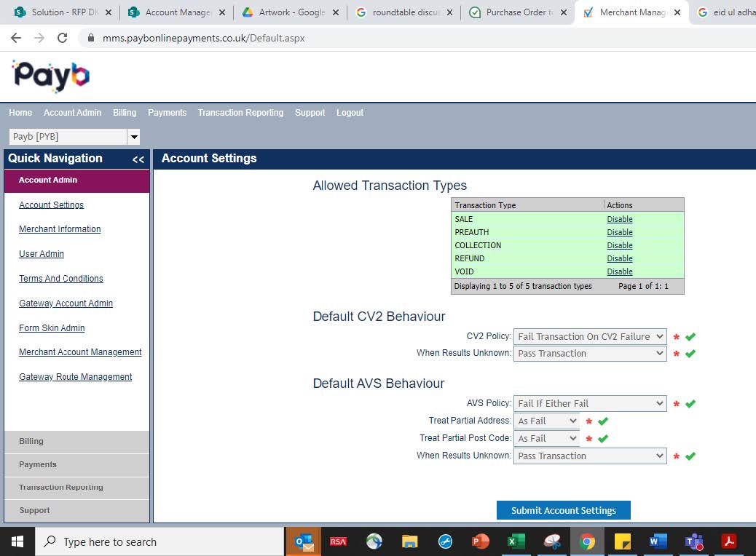Open Excel from the taskbar
The image size is (756, 556).
point(516,541)
